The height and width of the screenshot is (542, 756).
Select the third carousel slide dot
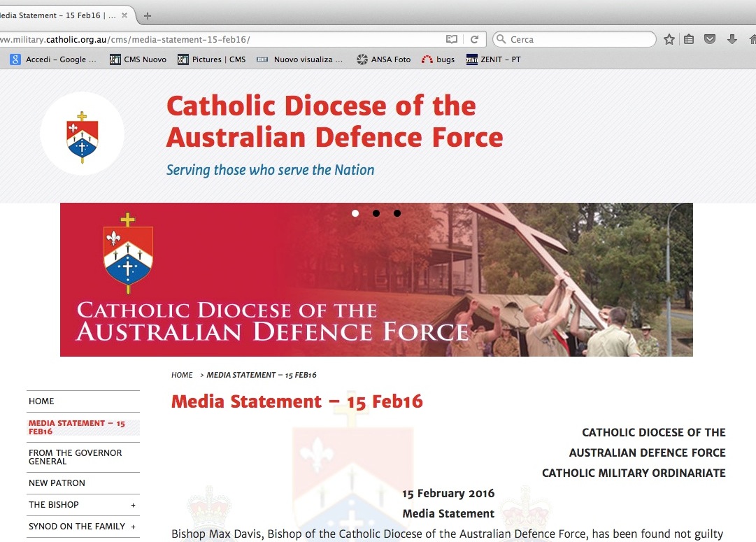397,213
